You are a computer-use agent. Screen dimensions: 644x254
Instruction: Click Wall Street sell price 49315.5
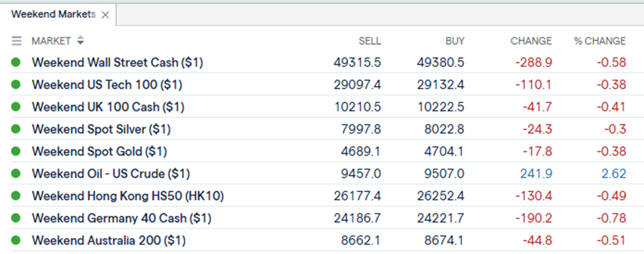(357, 62)
